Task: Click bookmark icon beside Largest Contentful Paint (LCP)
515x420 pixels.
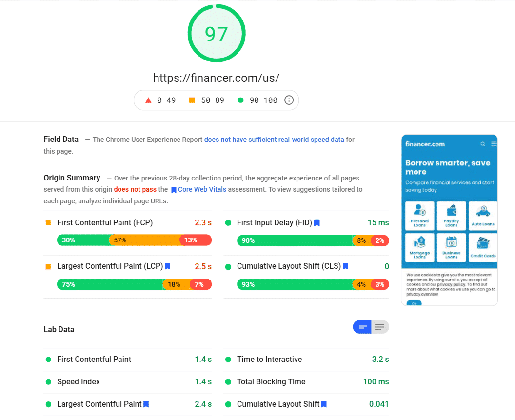Action: pos(168,266)
